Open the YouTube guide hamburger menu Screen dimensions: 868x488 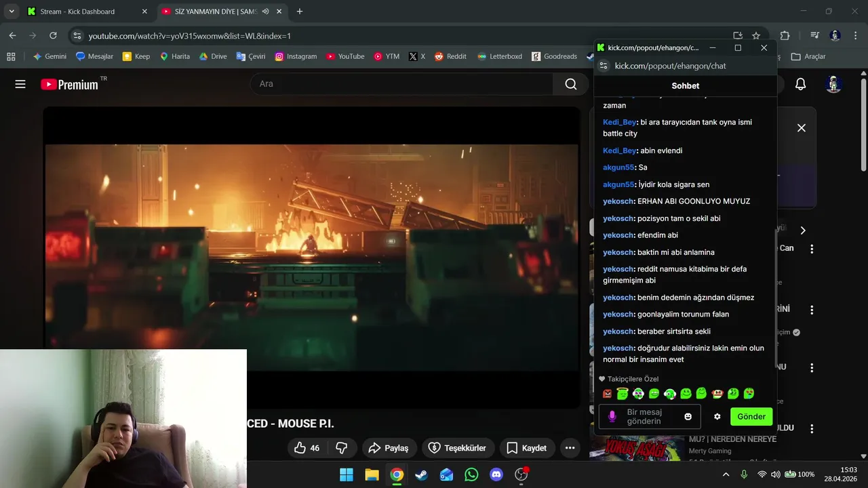(x=20, y=84)
